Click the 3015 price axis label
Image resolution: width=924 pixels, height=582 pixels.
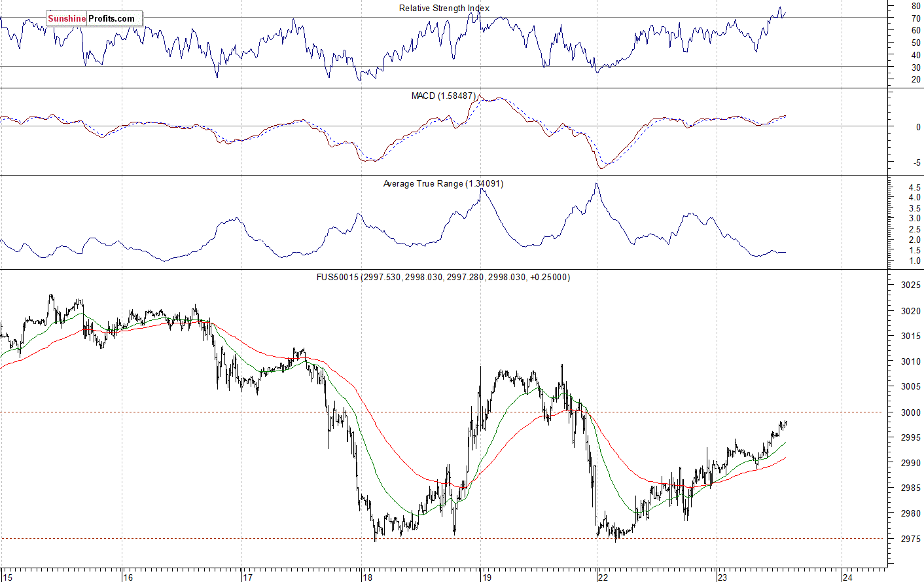tap(911, 336)
